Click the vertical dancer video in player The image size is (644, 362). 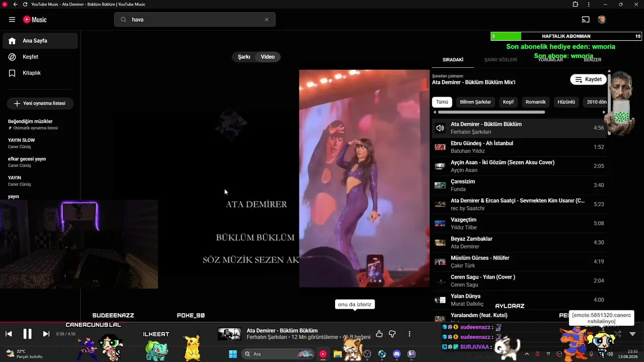(364, 178)
